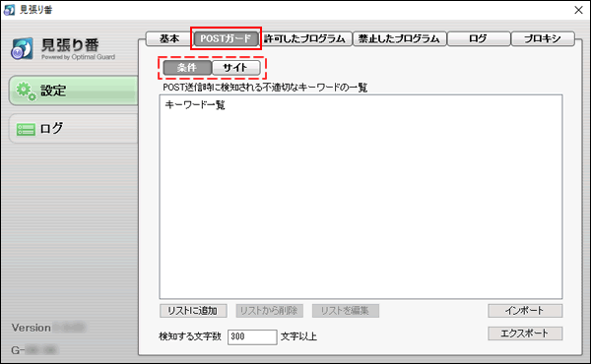Open the 基本 tab

(169, 38)
